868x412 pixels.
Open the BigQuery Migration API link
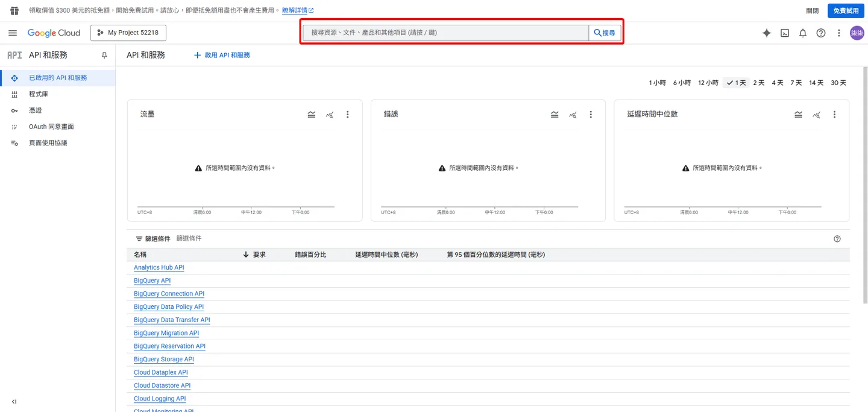pos(166,334)
